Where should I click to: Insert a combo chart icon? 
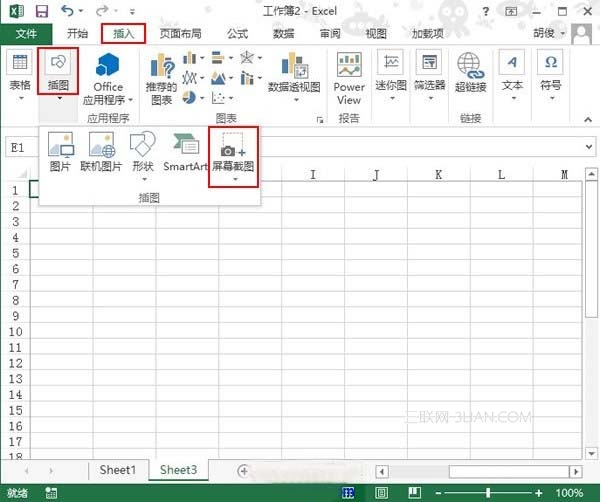coord(247,78)
